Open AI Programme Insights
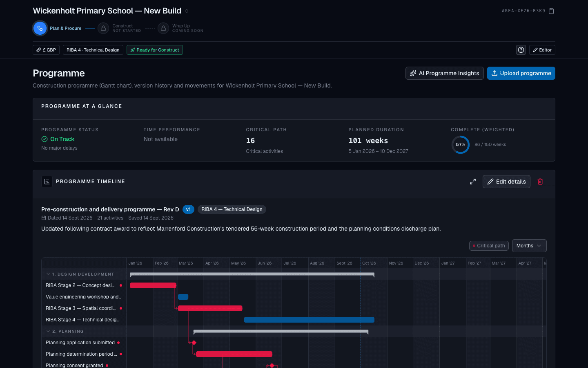588x368 pixels. point(445,73)
